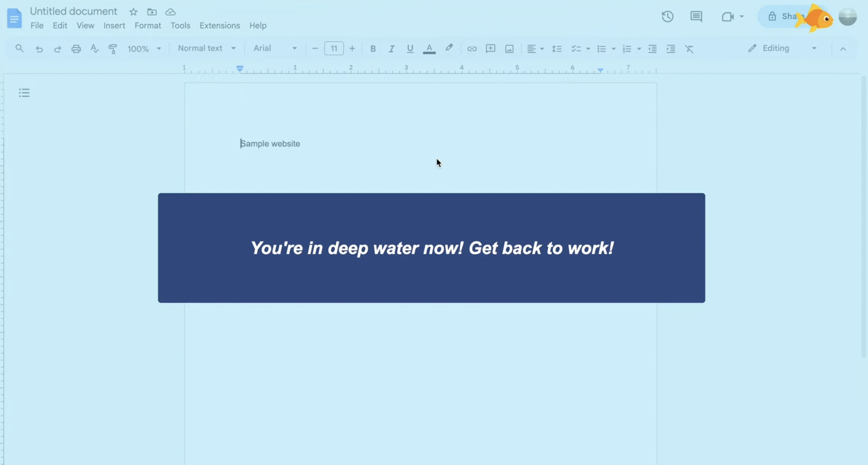Click the search menus magnifier icon
The height and width of the screenshot is (465, 868).
point(20,49)
